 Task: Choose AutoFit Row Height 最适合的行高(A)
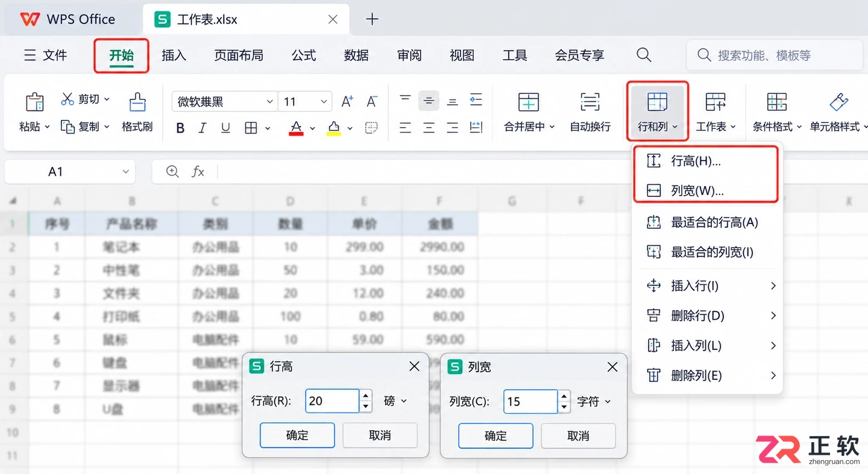tap(706, 222)
